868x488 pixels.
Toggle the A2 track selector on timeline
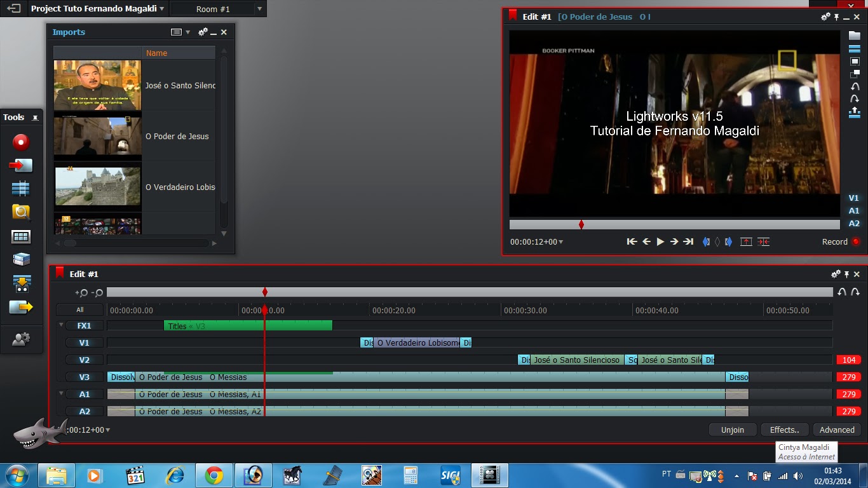click(x=85, y=411)
